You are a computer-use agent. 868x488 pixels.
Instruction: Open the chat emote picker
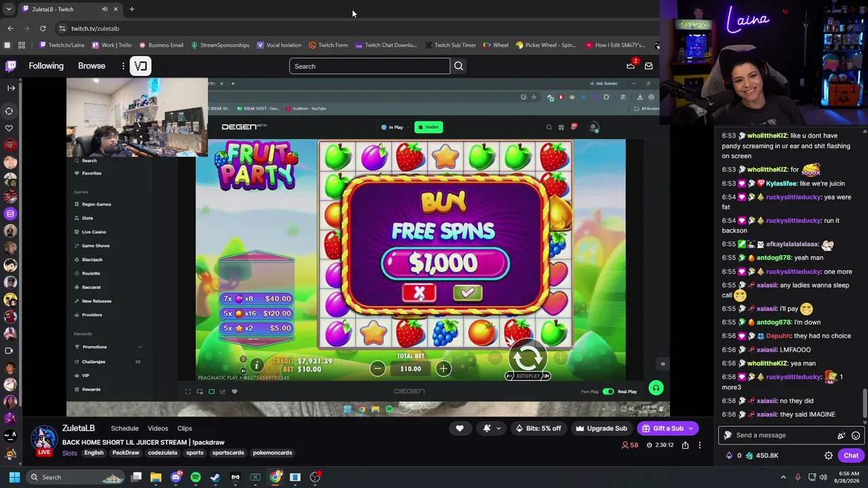tap(856, 436)
